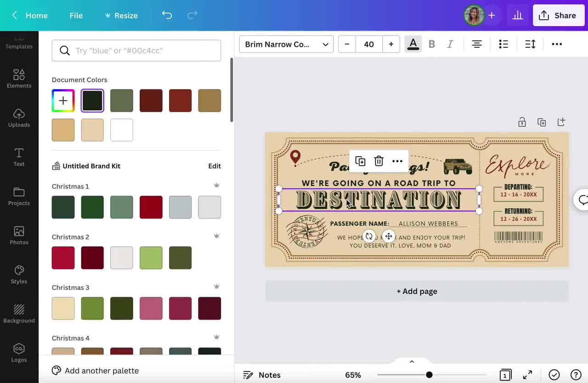
Task: Open the Text sidebar panel
Action: tap(19, 157)
